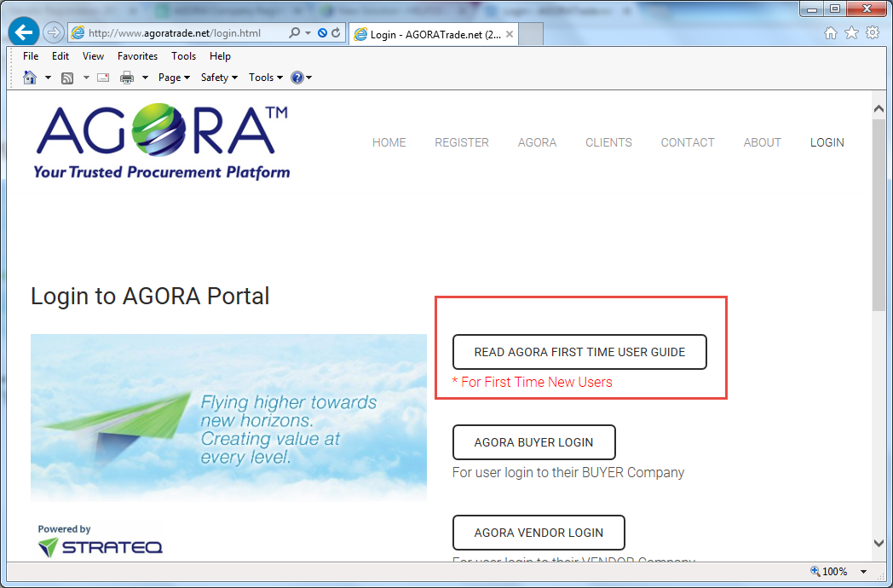Open the Safety dropdown in the command bar

(219, 78)
